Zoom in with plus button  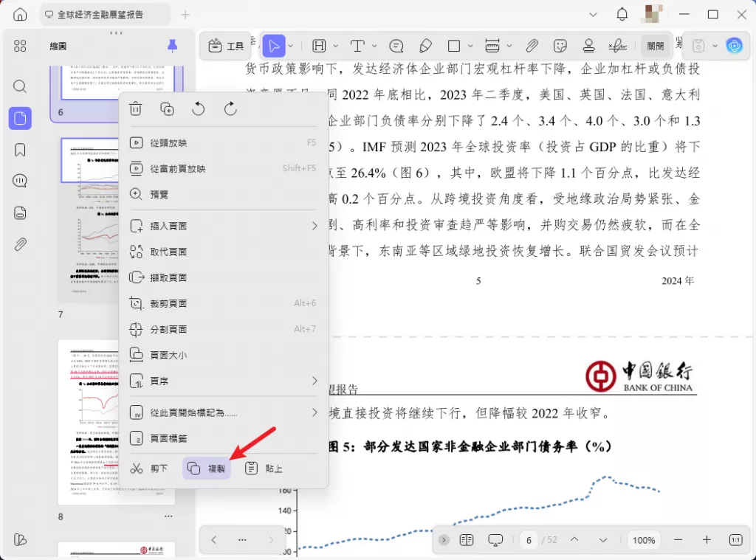tap(707, 540)
